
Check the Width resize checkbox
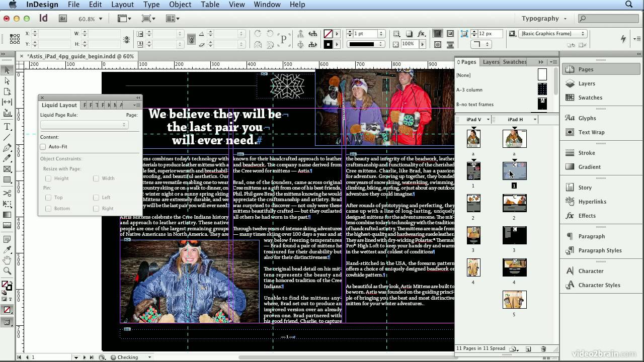tap(96, 178)
